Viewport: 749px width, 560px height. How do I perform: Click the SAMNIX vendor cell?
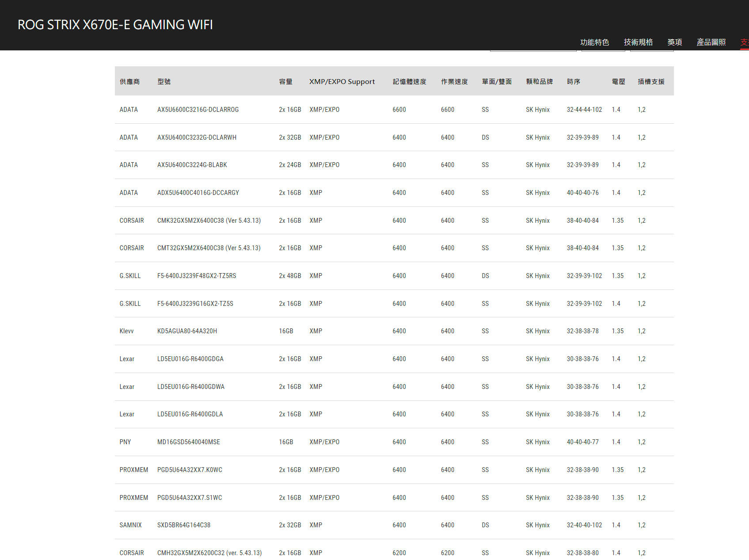[x=131, y=525]
